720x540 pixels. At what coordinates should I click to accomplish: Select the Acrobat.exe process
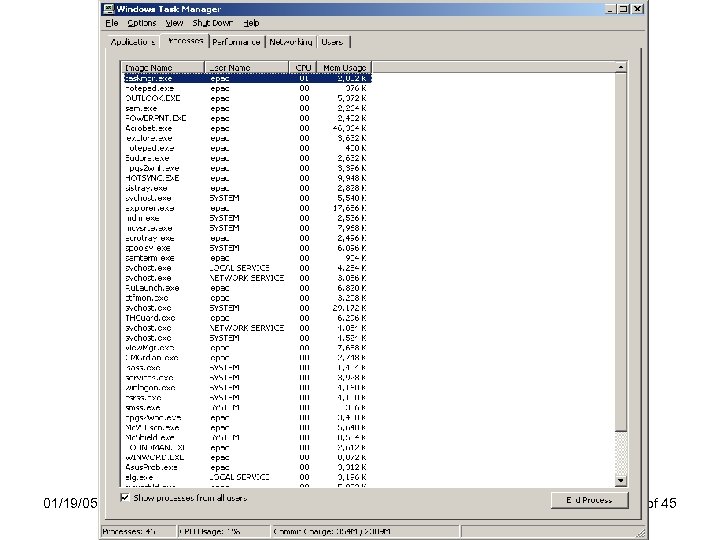click(247, 129)
